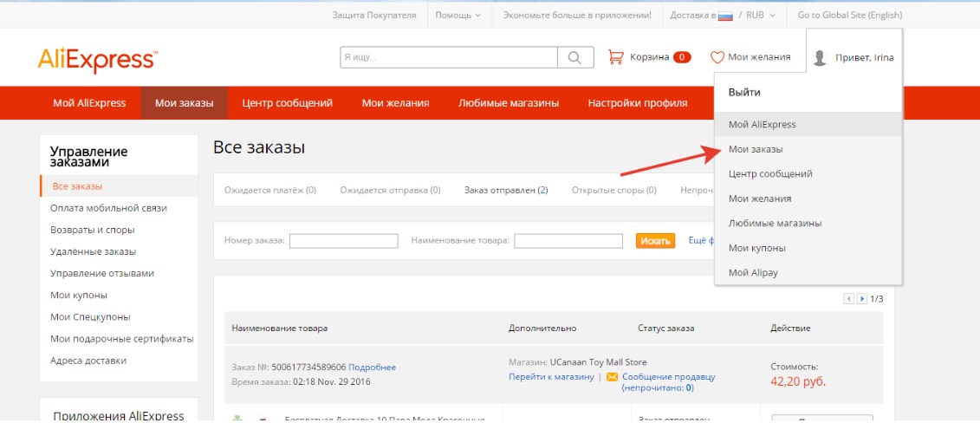Select Мои заказы in the account dropdown
Image resolution: width=980 pixels, height=423 pixels.
click(x=750, y=149)
